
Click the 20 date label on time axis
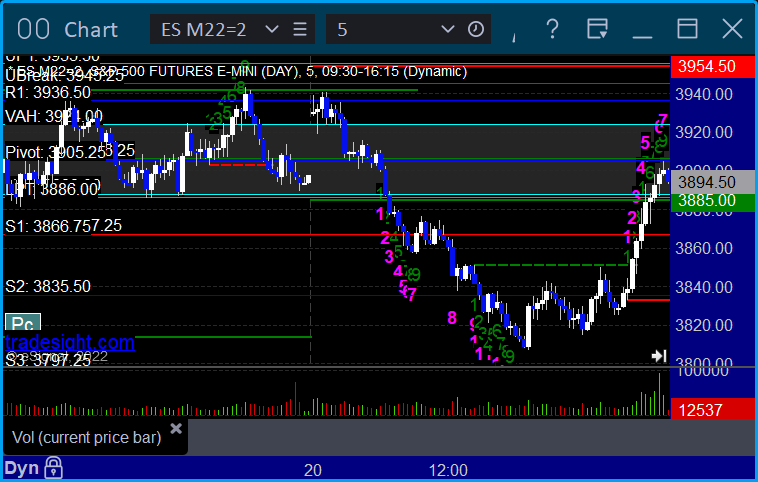(x=313, y=470)
